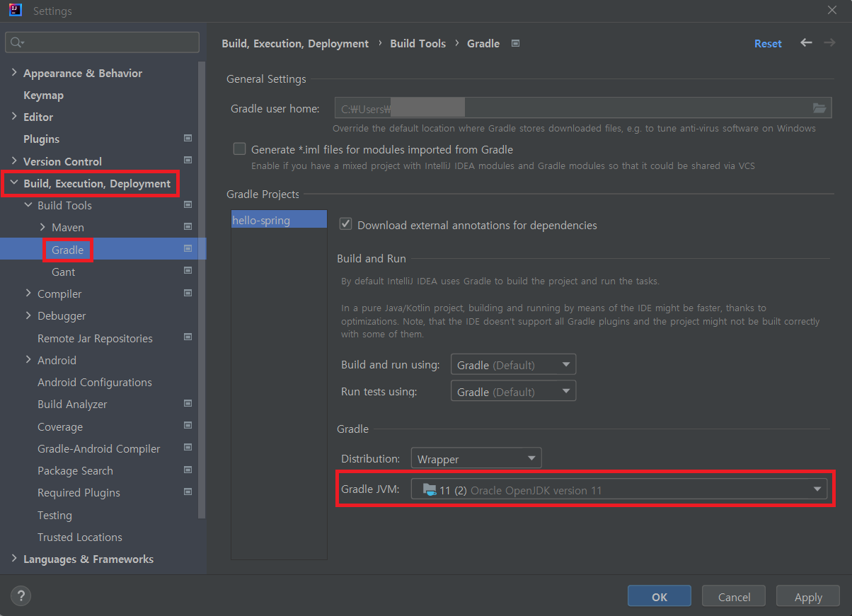Click Build, Execution, Deployment breadcrumb
This screenshot has width=852, height=616.
[x=295, y=43]
